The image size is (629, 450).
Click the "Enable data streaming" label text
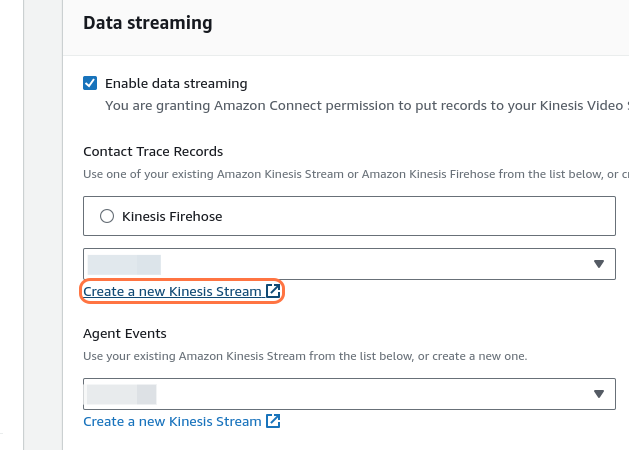pos(176,83)
